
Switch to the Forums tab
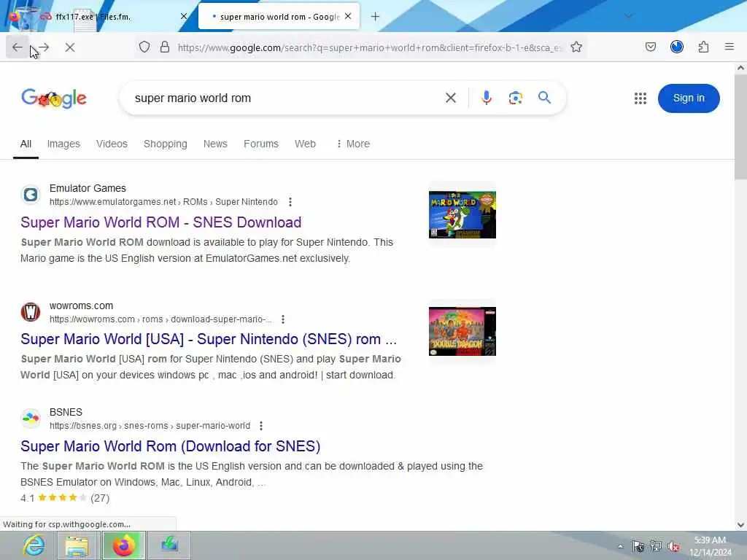click(261, 144)
